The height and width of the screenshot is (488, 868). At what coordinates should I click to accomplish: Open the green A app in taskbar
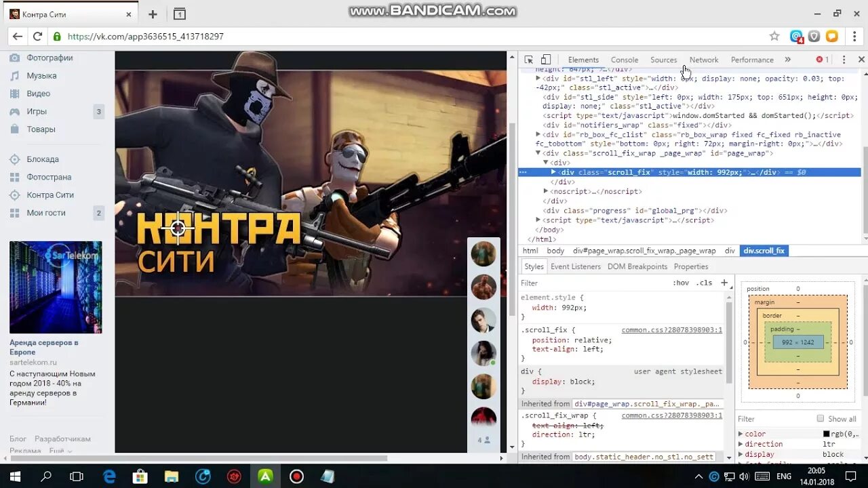[265, 476]
